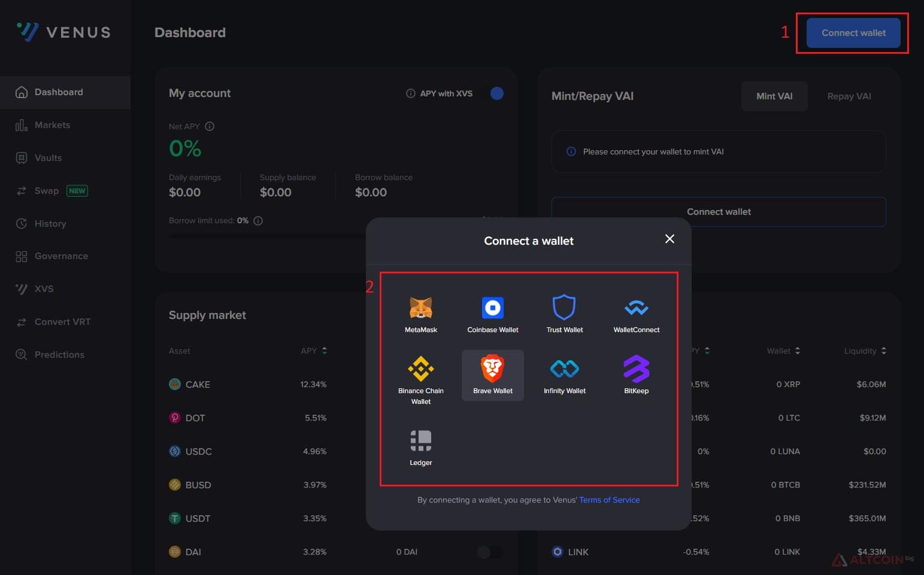924x575 pixels.
Task: Choose Coinbase Wallet option
Action: [x=493, y=315]
